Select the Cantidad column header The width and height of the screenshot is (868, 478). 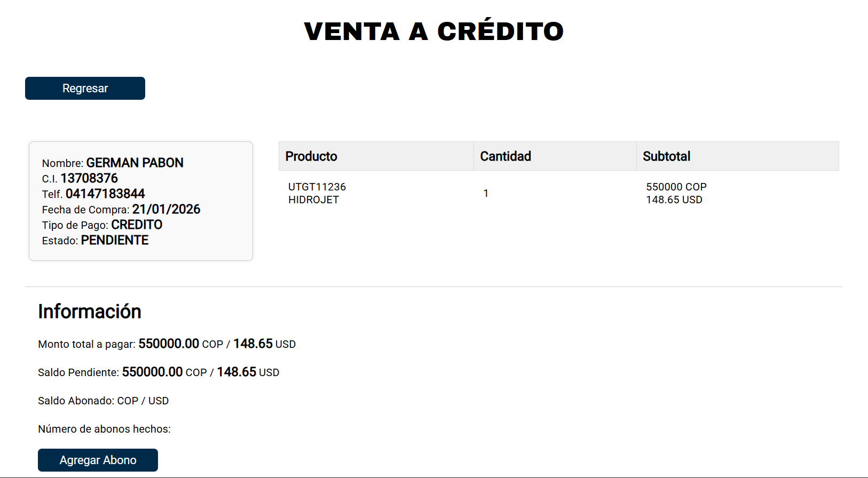(506, 156)
